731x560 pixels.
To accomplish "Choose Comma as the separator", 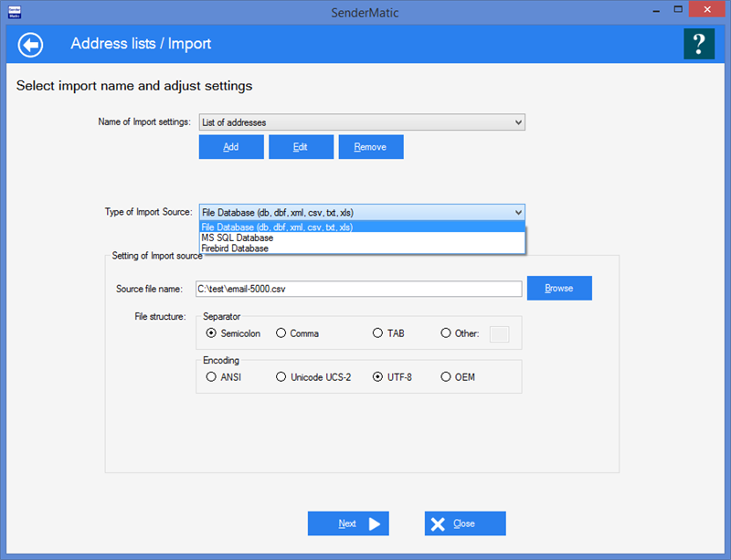I will [281, 333].
